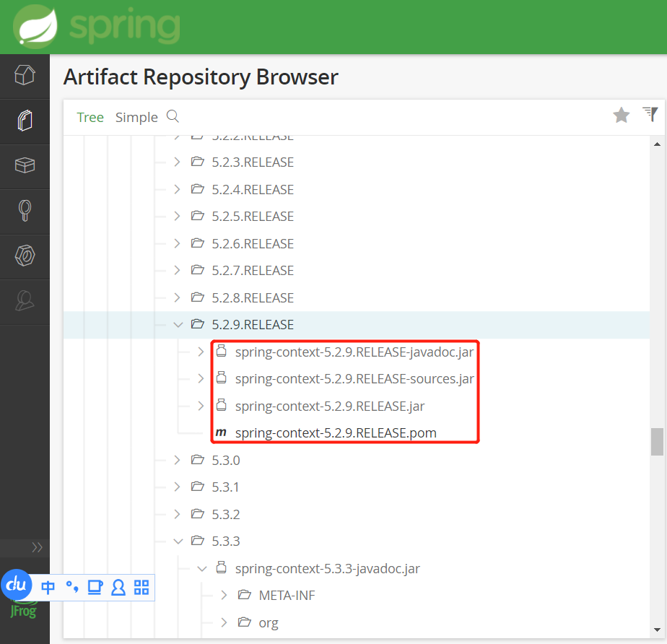Select the 5.2.9.RELEASE folder
Screen dimensions: 667x644
coord(253,325)
